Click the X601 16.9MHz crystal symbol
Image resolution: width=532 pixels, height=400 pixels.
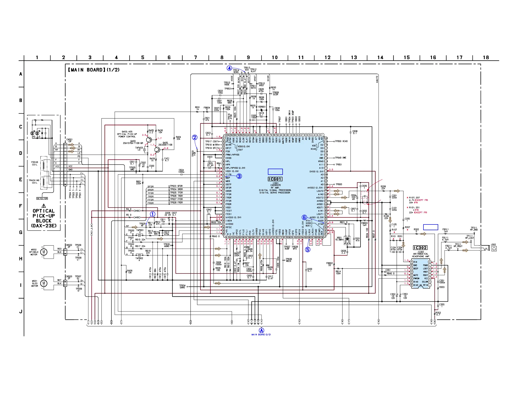tap(347, 239)
